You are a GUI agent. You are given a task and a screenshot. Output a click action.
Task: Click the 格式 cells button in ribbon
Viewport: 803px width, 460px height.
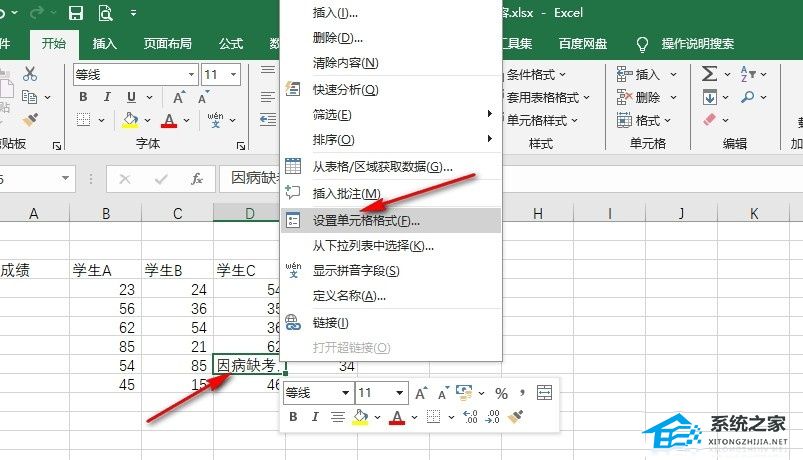tap(644, 120)
